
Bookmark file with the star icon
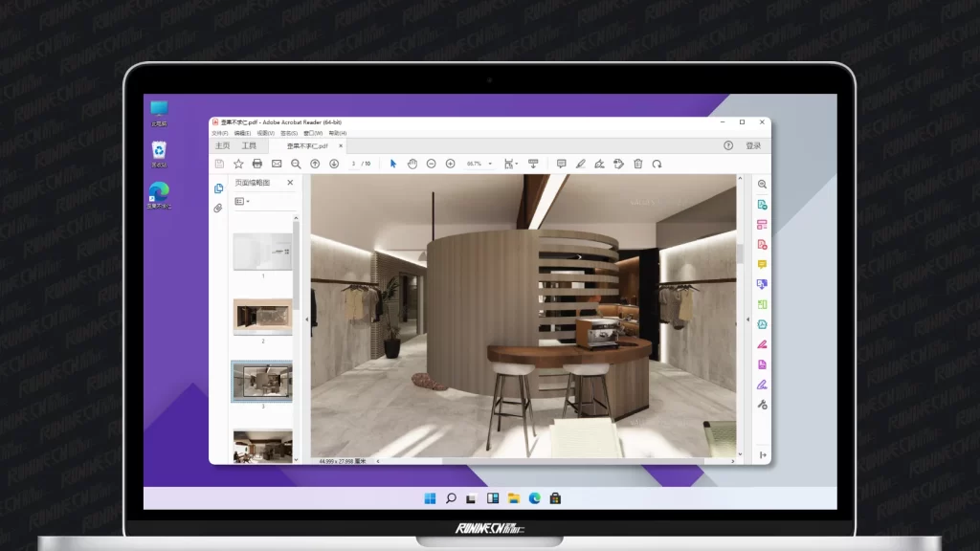pyautogui.click(x=238, y=164)
